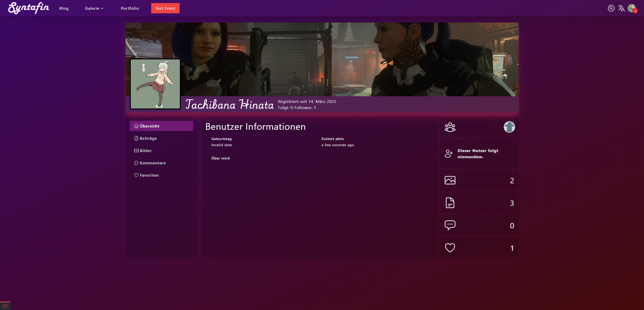Click the favorites heart icon
Image resolution: width=644 pixels, height=310 pixels.
point(450,248)
